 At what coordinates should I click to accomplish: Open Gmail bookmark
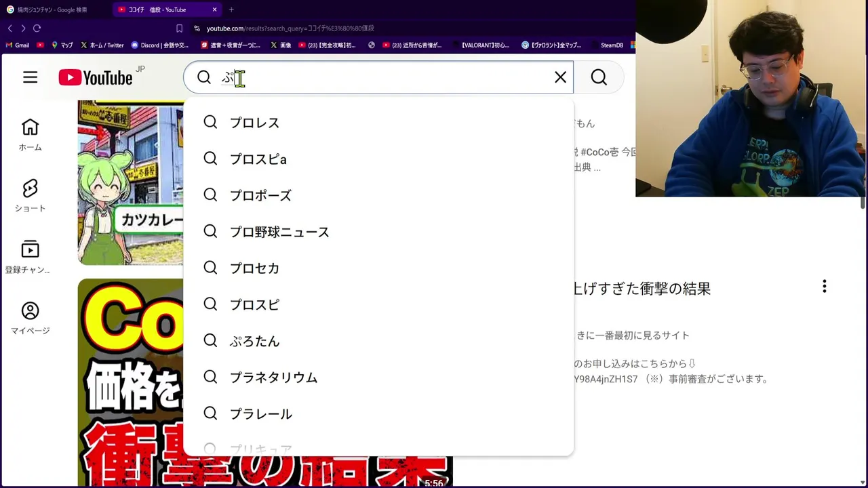pyautogui.click(x=17, y=45)
